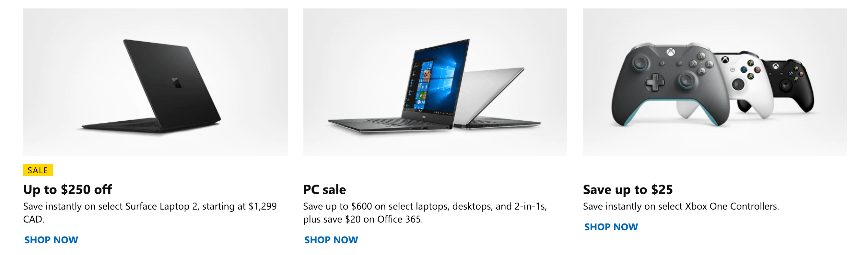Open the 'Up to $250 off' heading
Screen dimensions: 868x255
67,189
